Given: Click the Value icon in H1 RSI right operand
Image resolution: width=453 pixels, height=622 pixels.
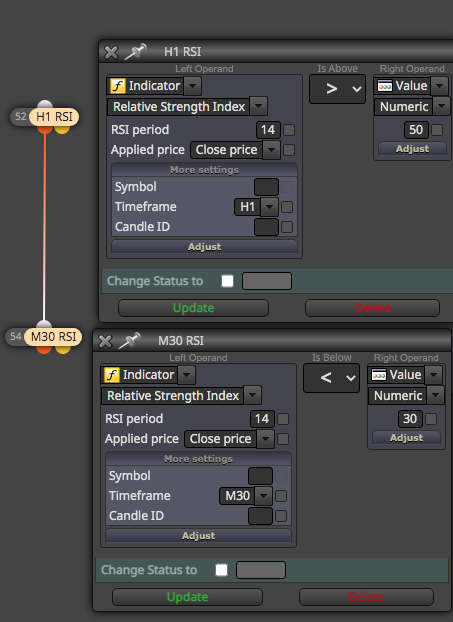Looking at the screenshot, I should tap(385, 86).
